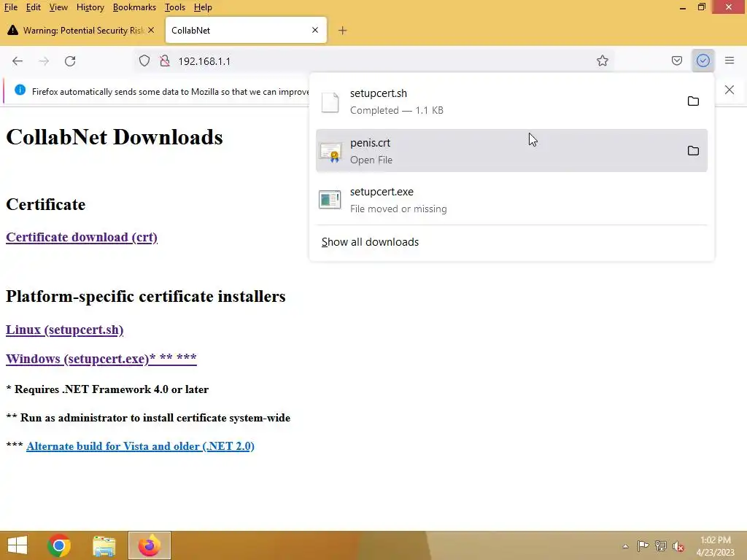
Task: Select the CollabNet tab
Action: click(x=246, y=30)
